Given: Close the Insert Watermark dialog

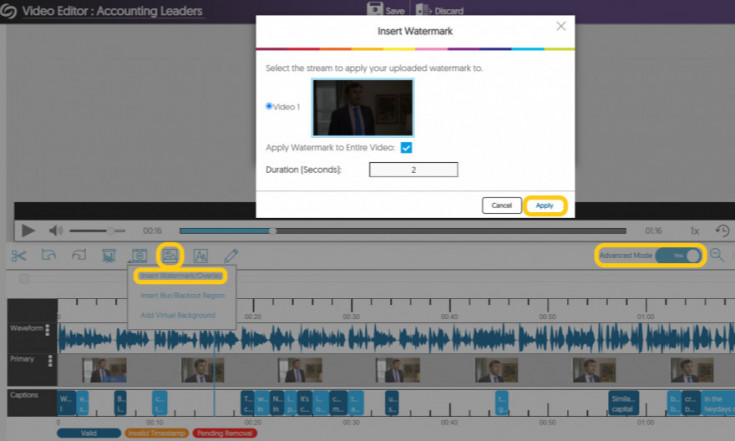Looking at the screenshot, I should (x=561, y=26).
